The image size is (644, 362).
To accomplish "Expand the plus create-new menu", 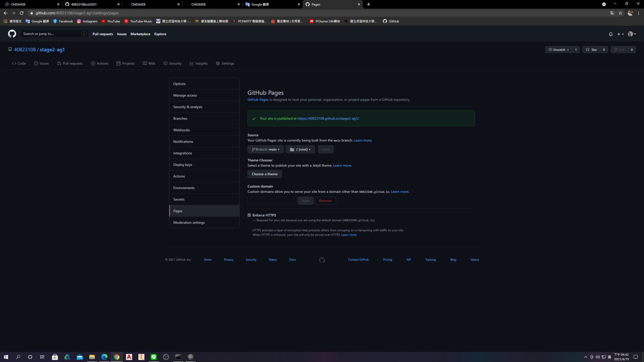I will [x=620, y=34].
